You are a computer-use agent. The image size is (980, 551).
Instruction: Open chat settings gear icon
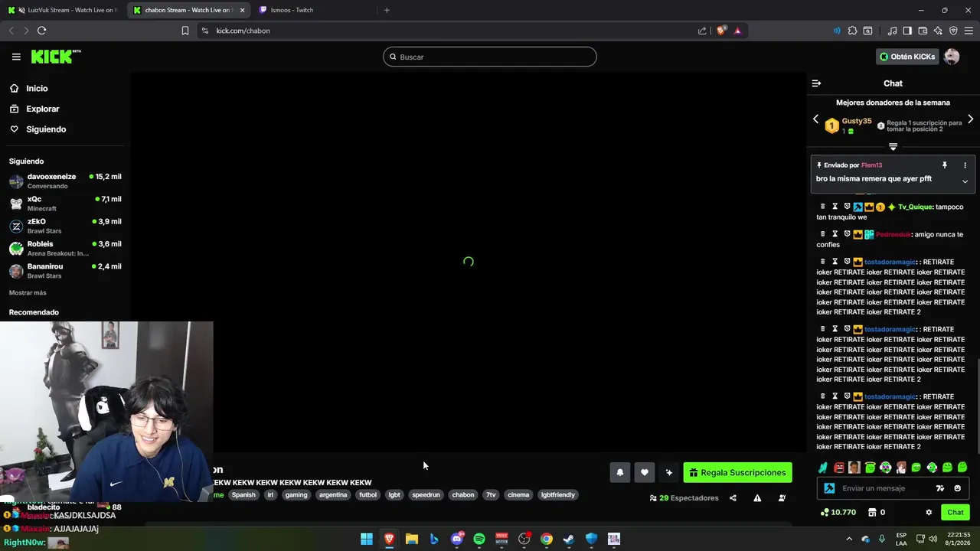click(929, 513)
